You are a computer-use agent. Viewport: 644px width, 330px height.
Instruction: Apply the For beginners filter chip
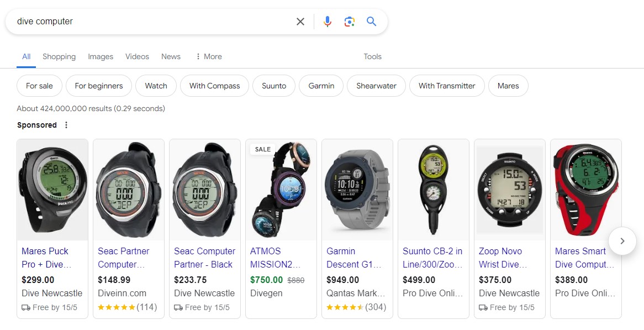[98, 86]
